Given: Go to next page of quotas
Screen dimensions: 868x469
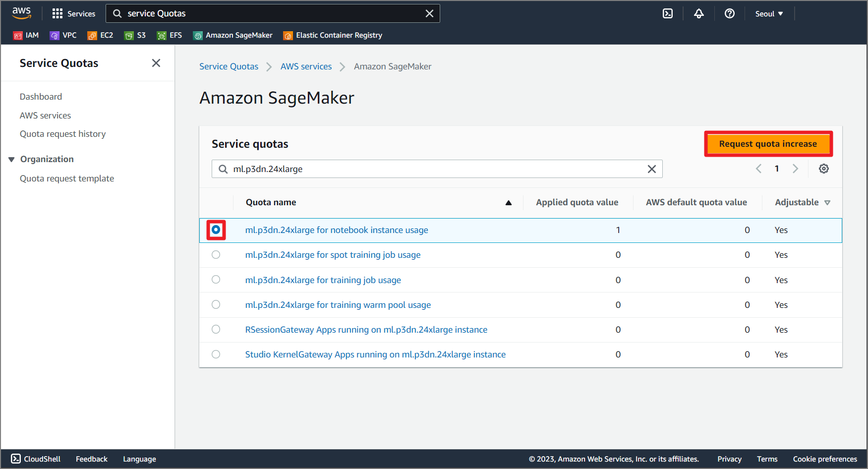Looking at the screenshot, I should coord(795,169).
